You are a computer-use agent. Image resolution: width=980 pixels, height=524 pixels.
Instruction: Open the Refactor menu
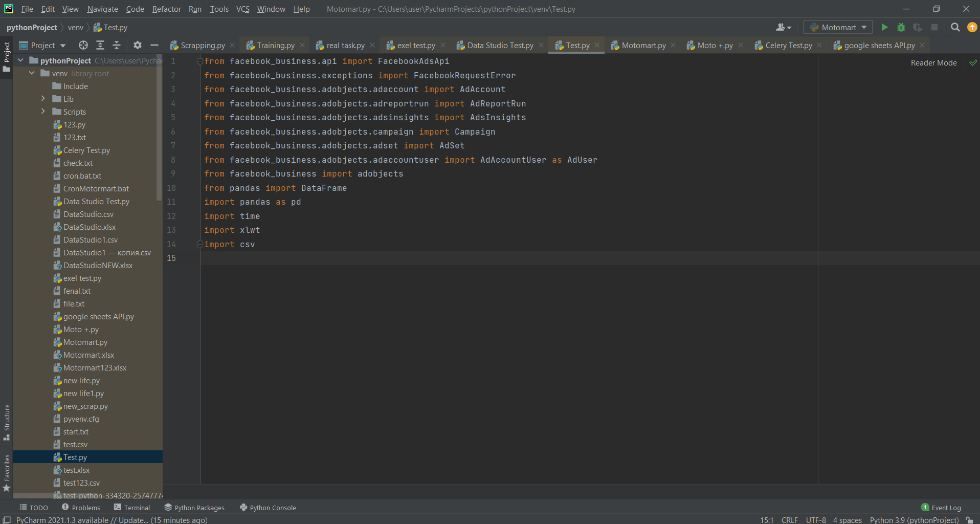coord(166,9)
